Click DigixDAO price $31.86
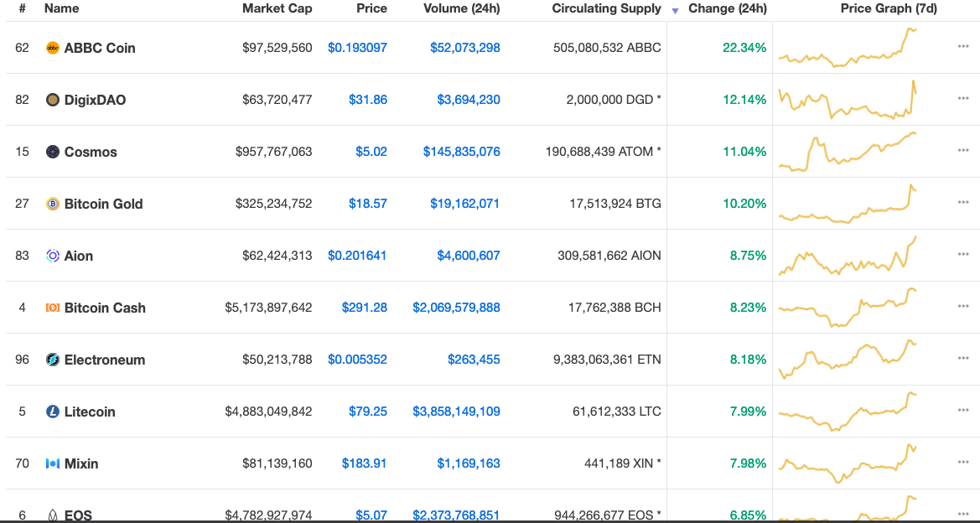The image size is (980, 523). pyautogui.click(x=368, y=100)
